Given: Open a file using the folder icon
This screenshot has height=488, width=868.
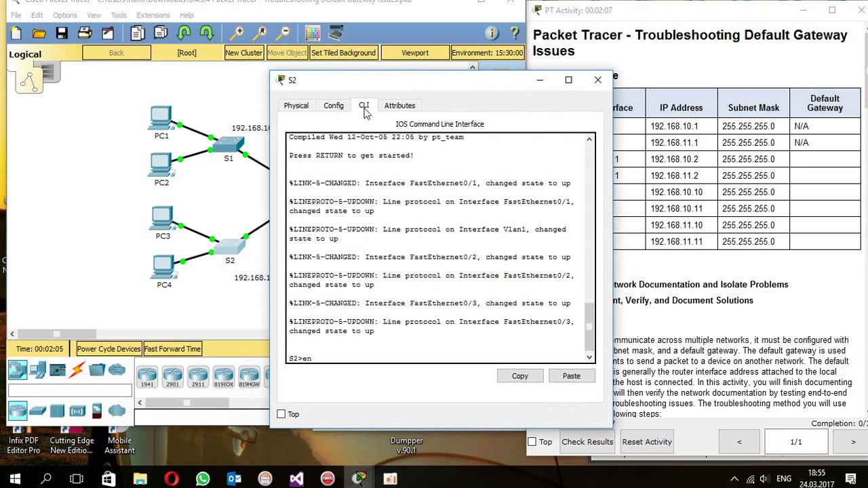Looking at the screenshot, I should (x=39, y=33).
